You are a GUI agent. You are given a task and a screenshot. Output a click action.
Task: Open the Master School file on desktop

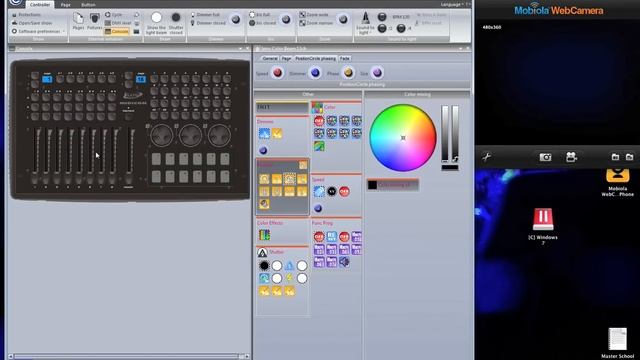tap(618, 343)
